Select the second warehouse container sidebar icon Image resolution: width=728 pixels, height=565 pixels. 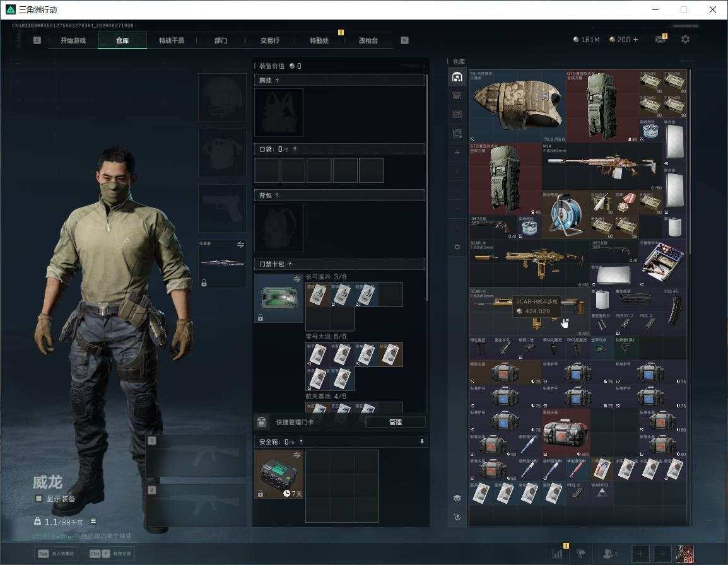pyautogui.click(x=457, y=95)
